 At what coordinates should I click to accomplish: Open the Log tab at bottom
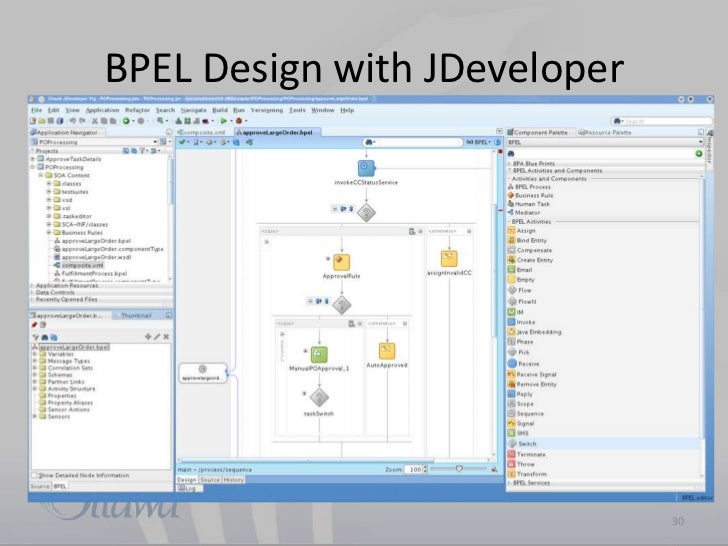[x=190, y=488]
